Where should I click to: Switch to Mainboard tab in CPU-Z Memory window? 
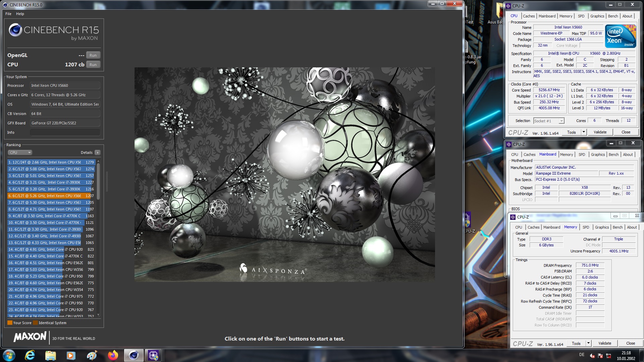[x=552, y=227]
